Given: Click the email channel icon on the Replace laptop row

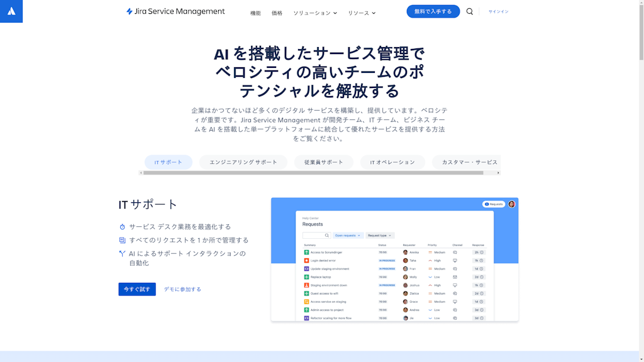Looking at the screenshot, I should [455, 277].
